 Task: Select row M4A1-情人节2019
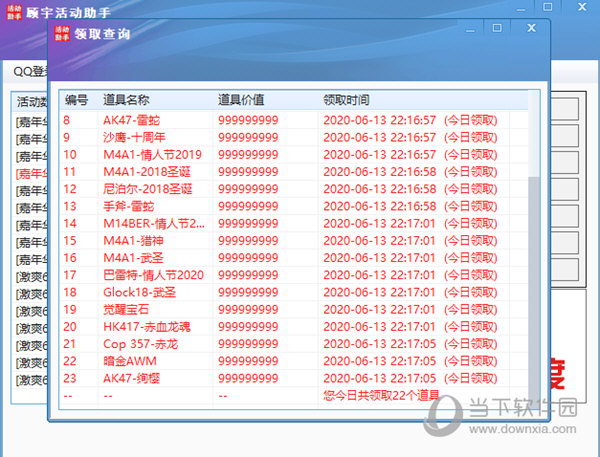pos(294,155)
